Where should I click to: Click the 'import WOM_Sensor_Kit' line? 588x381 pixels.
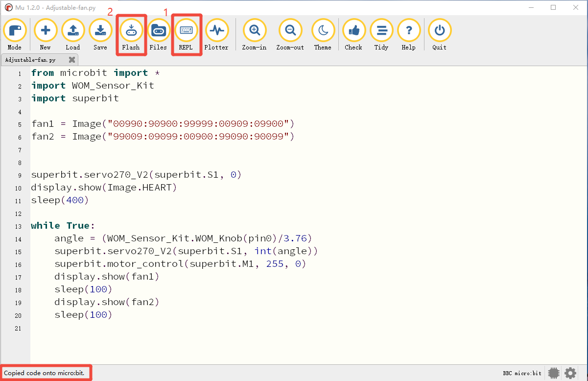(x=93, y=86)
